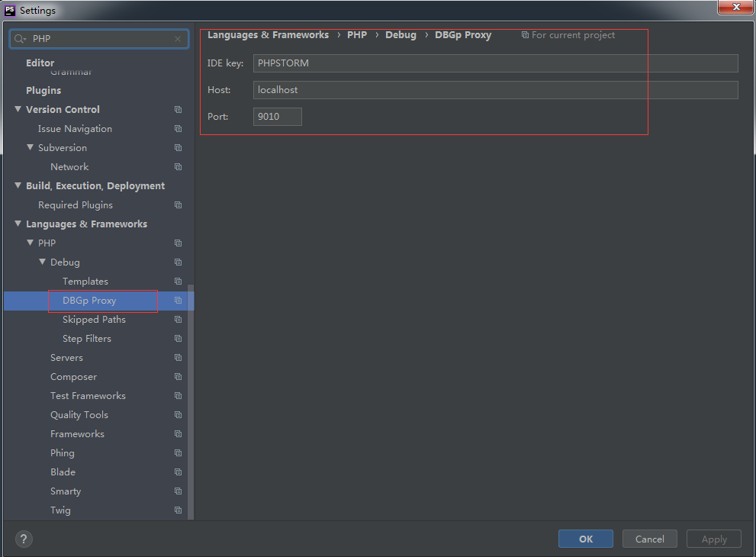Select Editor in settings tree

click(x=40, y=63)
